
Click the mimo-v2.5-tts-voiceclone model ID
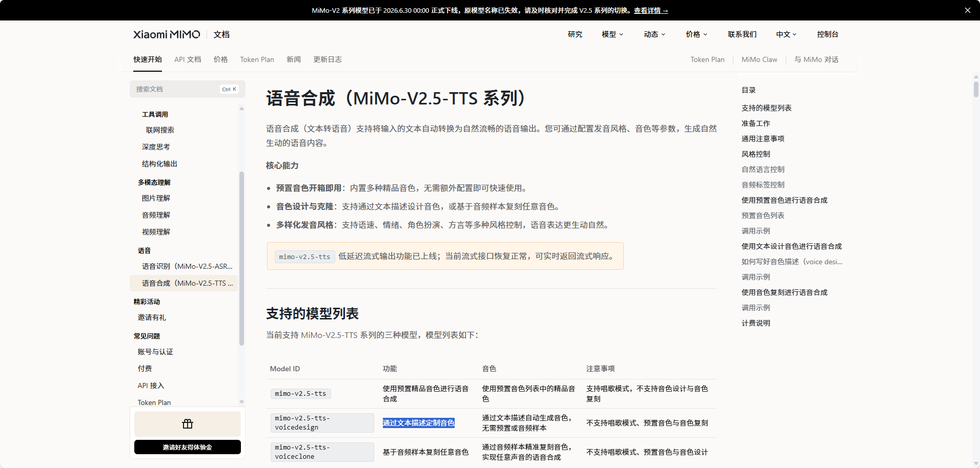pos(322,452)
